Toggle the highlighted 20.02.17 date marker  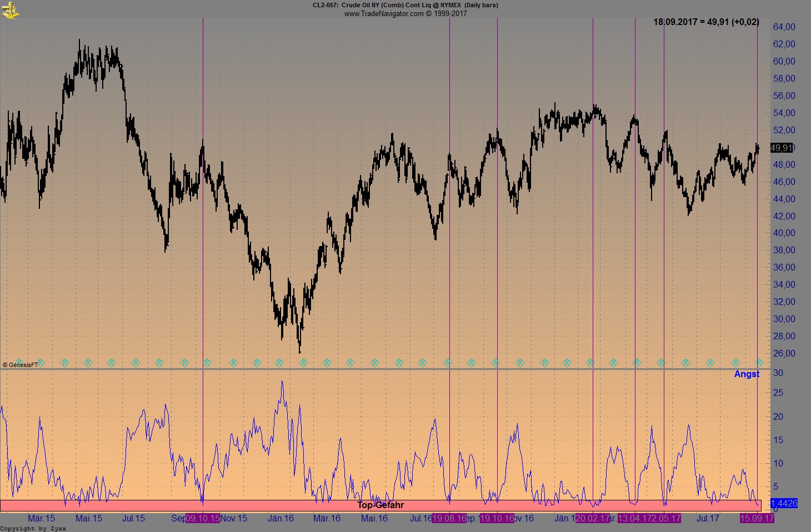pyautogui.click(x=592, y=518)
